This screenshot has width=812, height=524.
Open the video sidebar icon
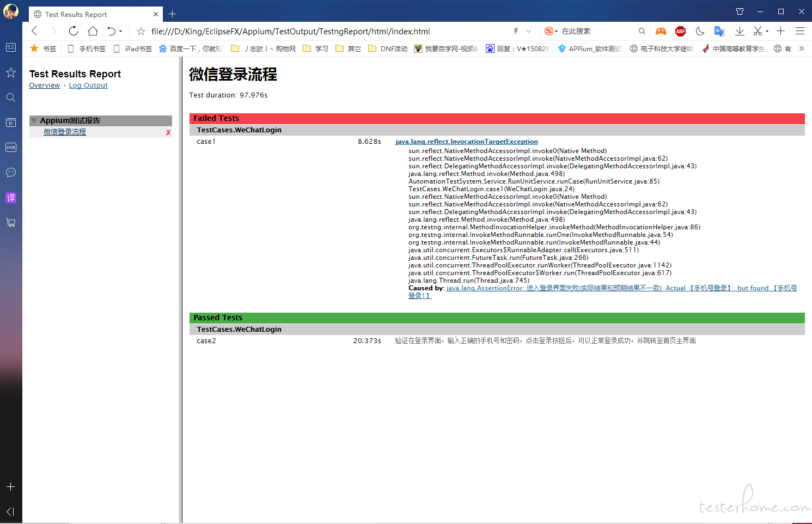[11, 123]
